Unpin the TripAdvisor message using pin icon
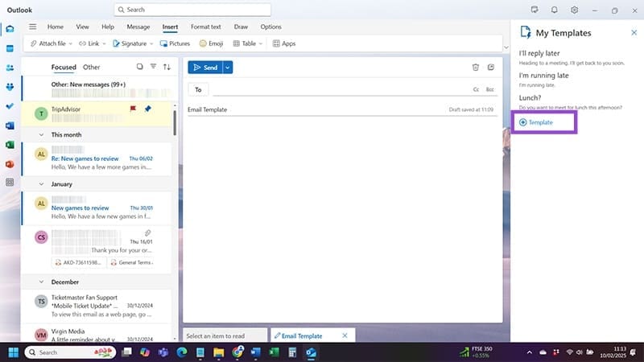This screenshot has width=644, height=362. coord(148,109)
